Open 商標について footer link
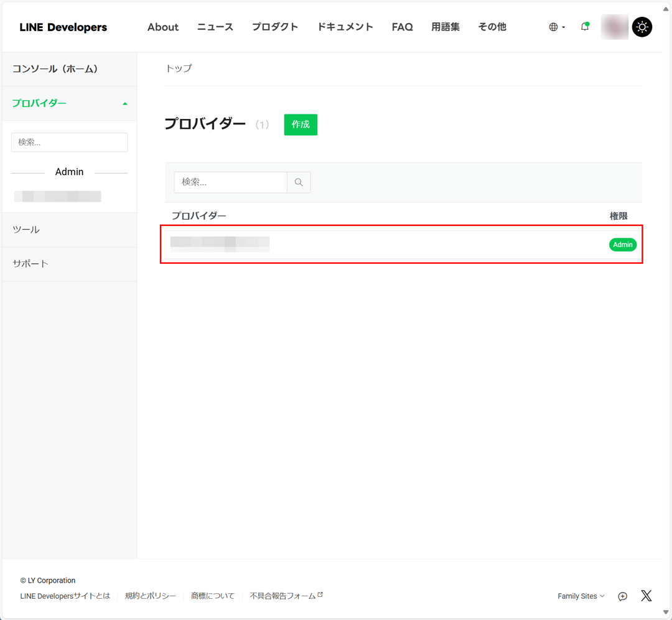The width and height of the screenshot is (672, 620). point(213,596)
